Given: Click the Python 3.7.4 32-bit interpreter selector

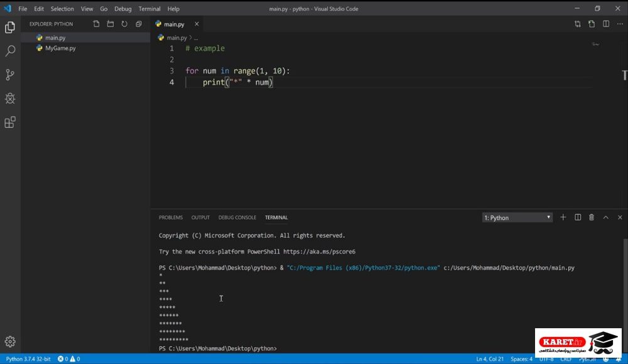Looking at the screenshot, I should pos(28,359).
